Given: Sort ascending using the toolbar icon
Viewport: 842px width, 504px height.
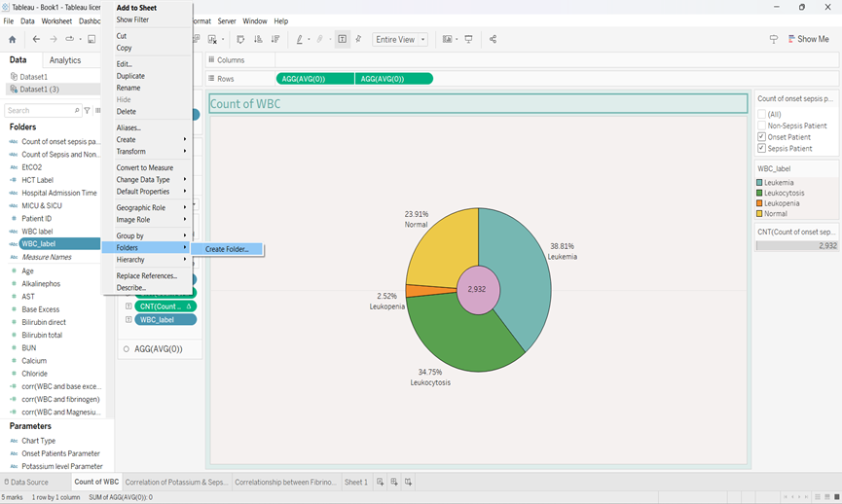Looking at the screenshot, I should (258, 39).
